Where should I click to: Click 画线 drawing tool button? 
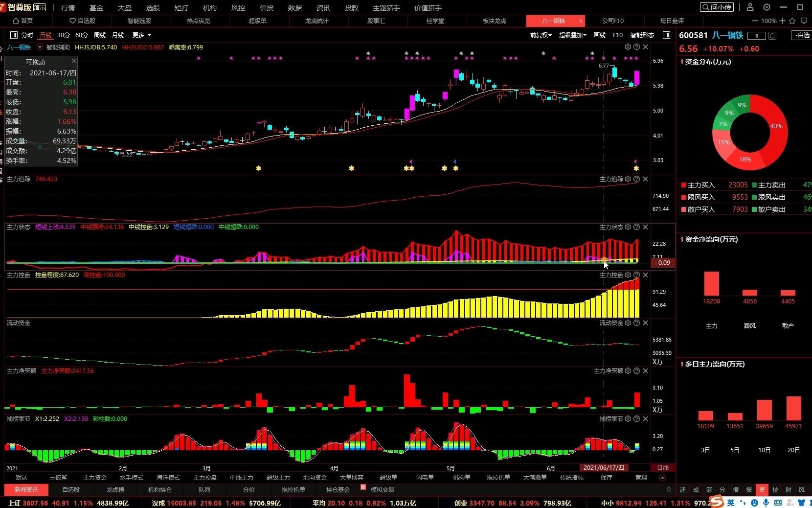(x=600, y=35)
